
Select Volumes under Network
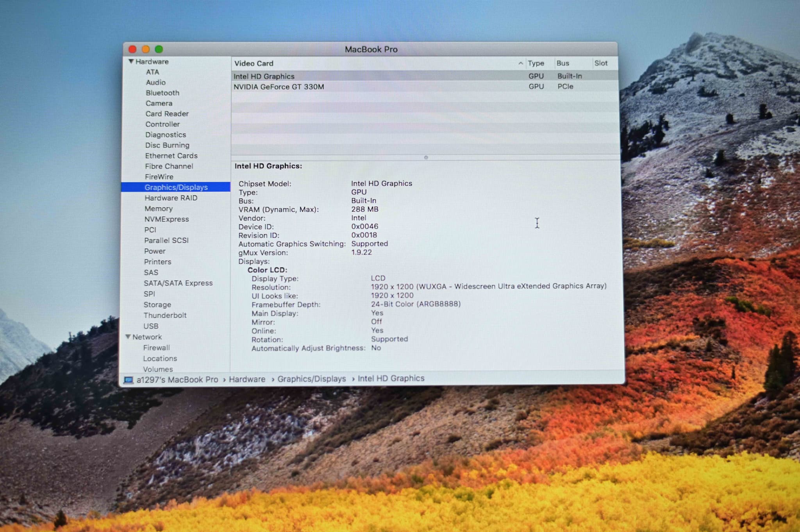tap(158, 369)
